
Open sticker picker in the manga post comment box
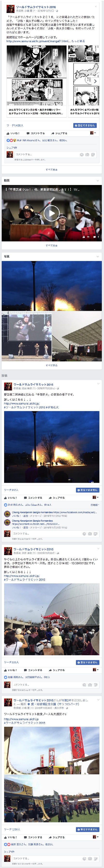pyautogui.click(x=93, y=155)
